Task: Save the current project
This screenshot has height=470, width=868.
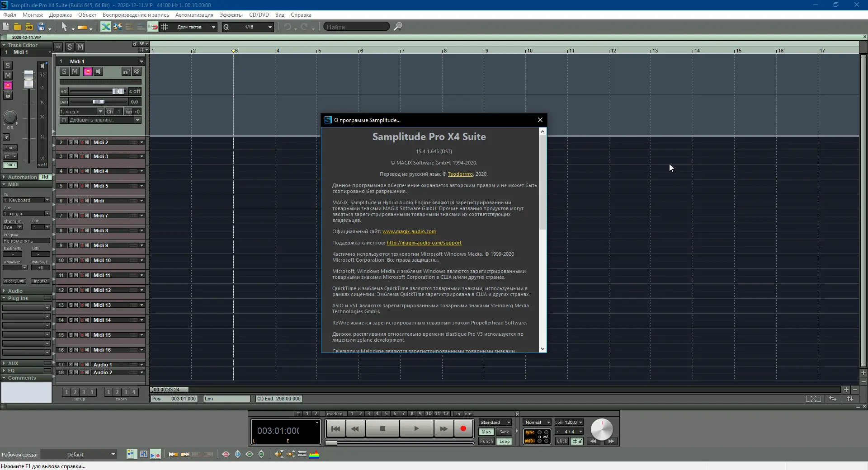Action: (x=41, y=27)
